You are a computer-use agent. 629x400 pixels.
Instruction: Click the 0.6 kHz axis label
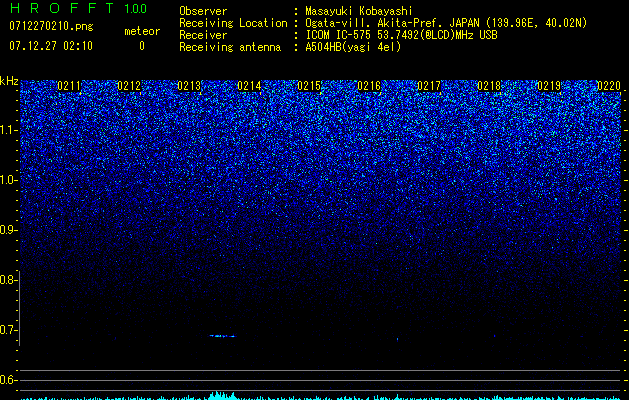[x=8, y=380]
